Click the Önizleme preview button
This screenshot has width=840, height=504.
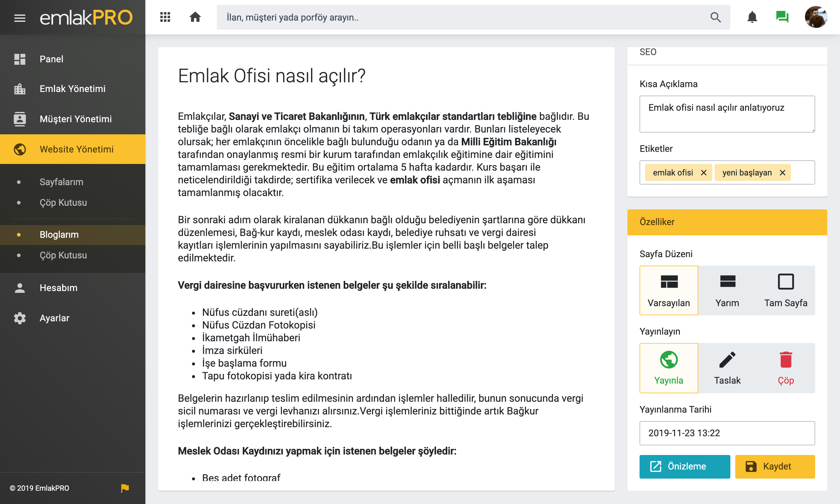tap(684, 466)
